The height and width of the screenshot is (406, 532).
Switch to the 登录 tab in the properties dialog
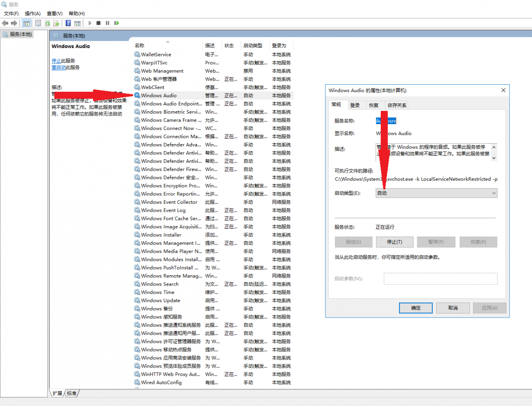355,105
